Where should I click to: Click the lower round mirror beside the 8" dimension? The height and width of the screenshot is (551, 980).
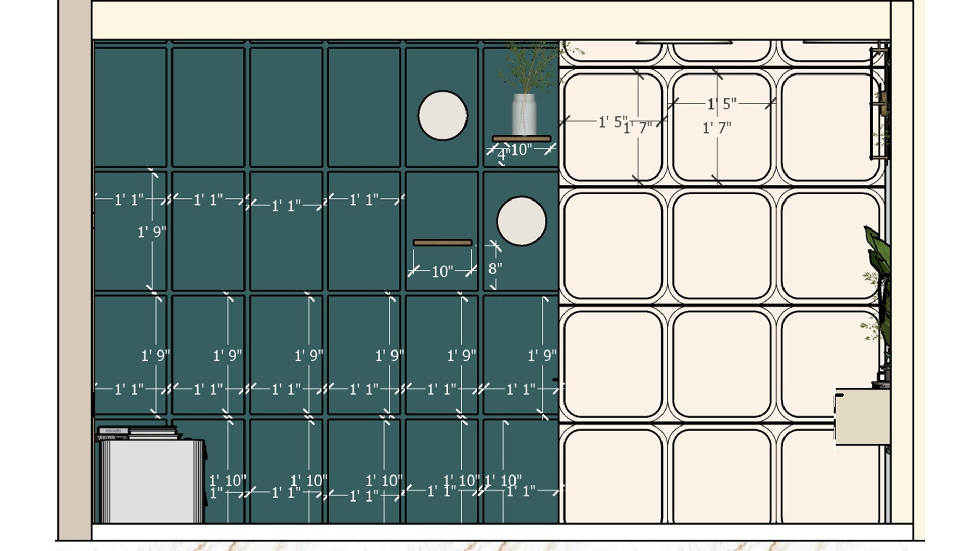[521, 221]
